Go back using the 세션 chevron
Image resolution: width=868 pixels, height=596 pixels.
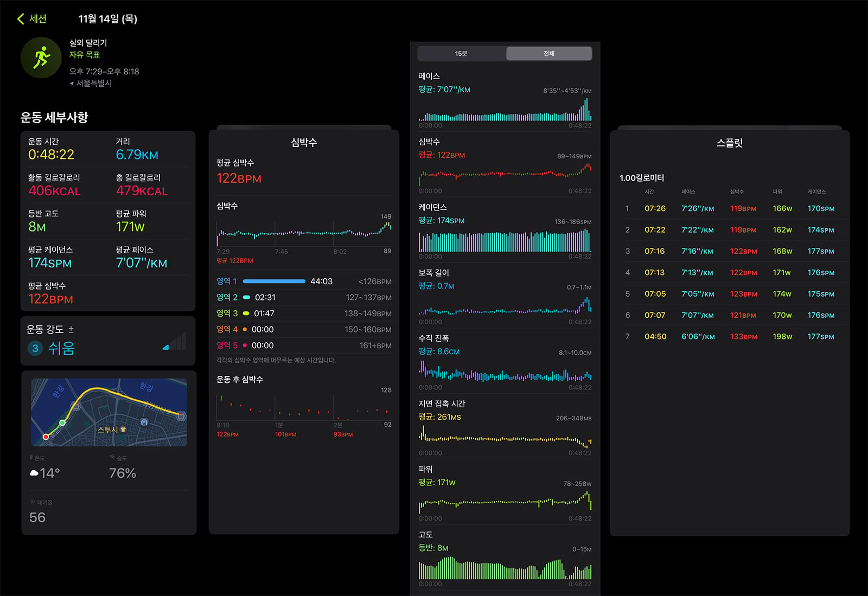tap(21, 19)
